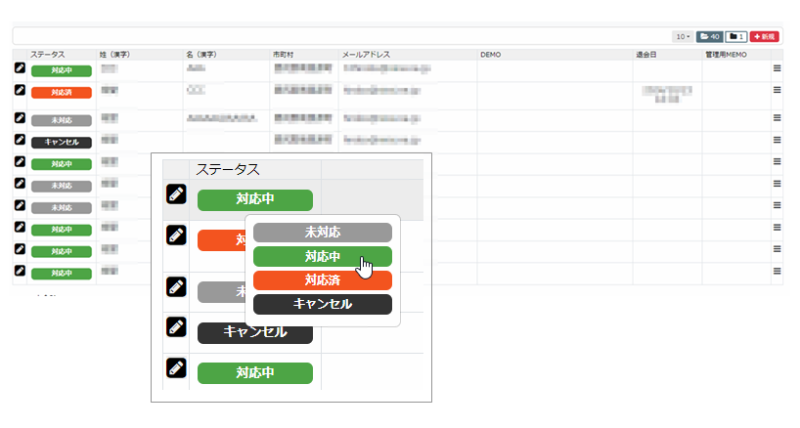Click the large pencil icon in the bottom popup row
Image resolution: width=800 pixels, height=428 pixels.
(176, 368)
